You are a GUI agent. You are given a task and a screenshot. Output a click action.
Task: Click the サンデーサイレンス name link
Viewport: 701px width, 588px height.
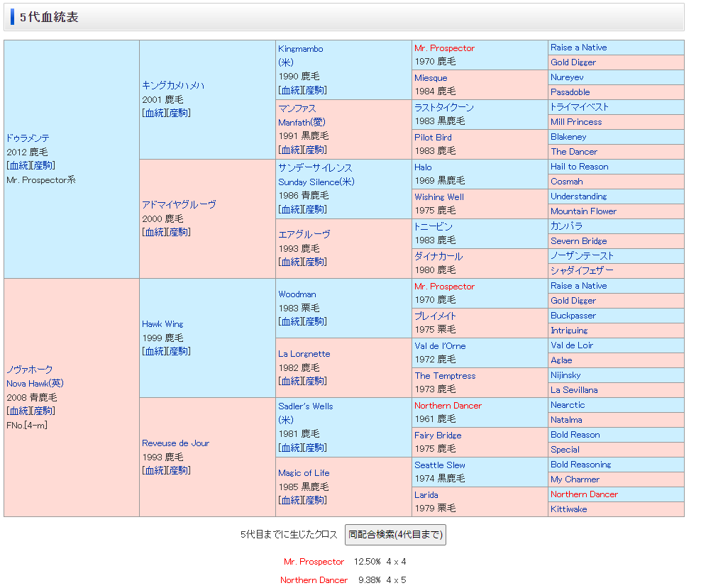[x=315, y=168]
